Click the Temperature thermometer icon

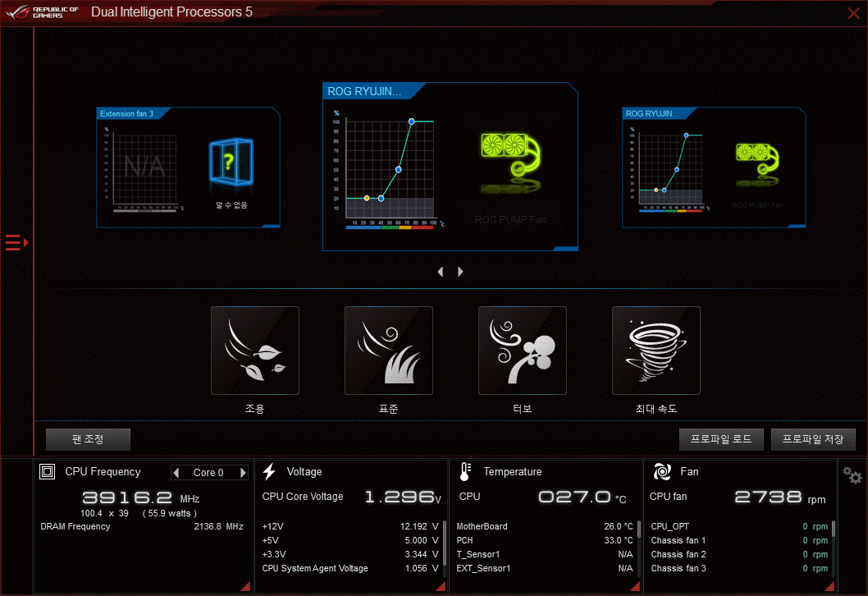[x=465, y=472]
